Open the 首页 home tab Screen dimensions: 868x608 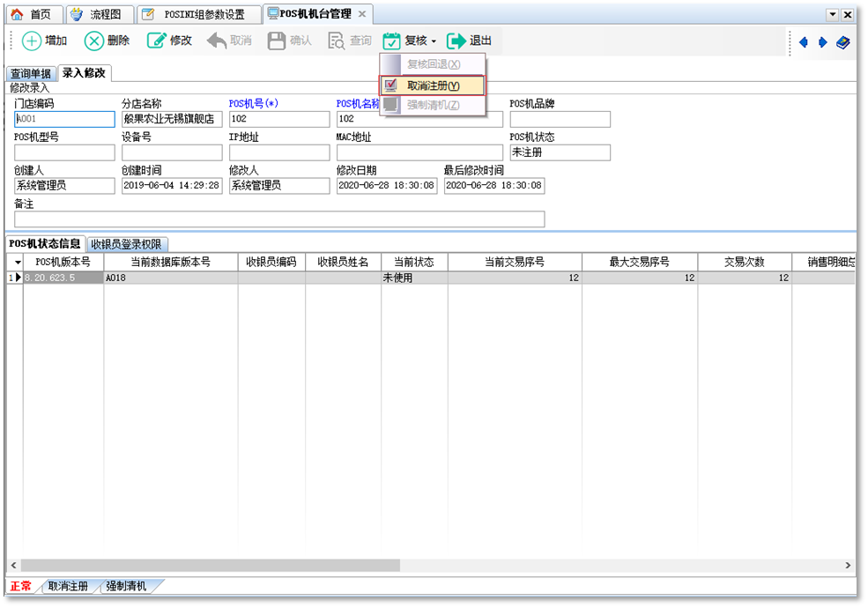click(33, 14)
